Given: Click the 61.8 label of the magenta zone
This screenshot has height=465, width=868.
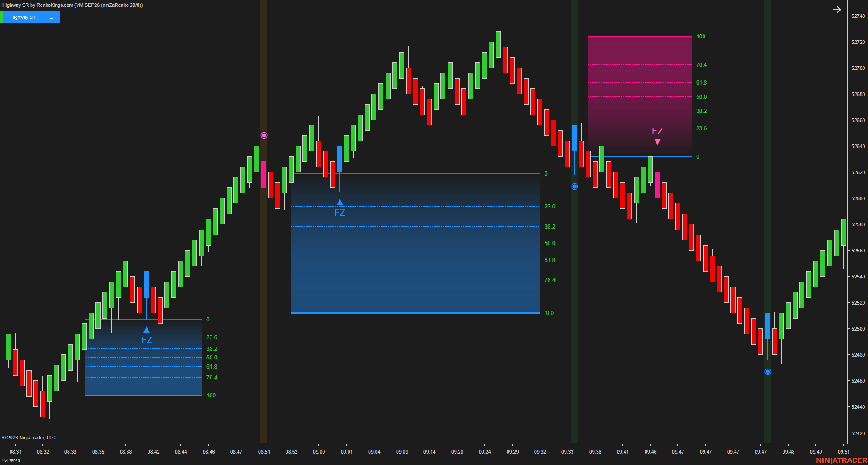Looking at the screenshot, I should tap(701, 83).
